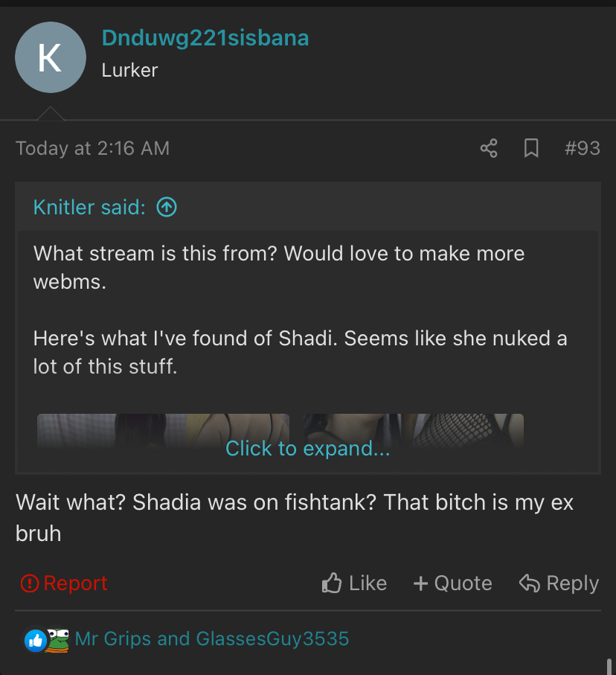616x675 pixels.
Task: Click the Today at 2:16 AM timestamp
Action: 92,148
